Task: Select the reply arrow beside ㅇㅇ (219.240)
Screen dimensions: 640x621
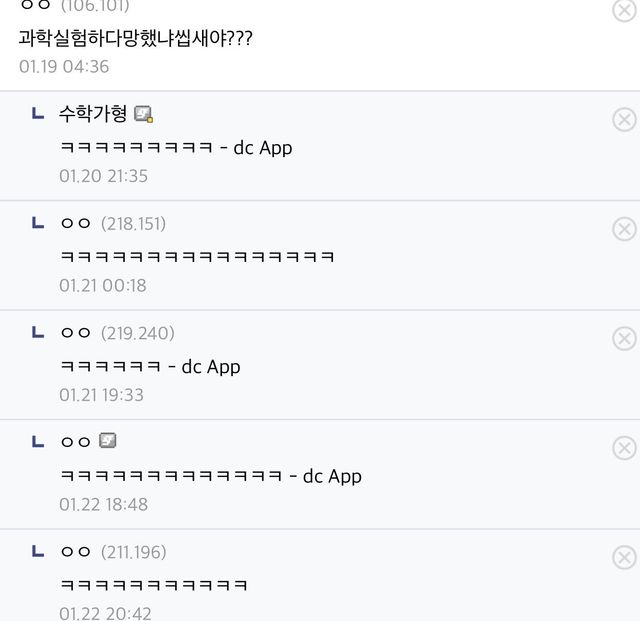Action: tap(38, 332)
